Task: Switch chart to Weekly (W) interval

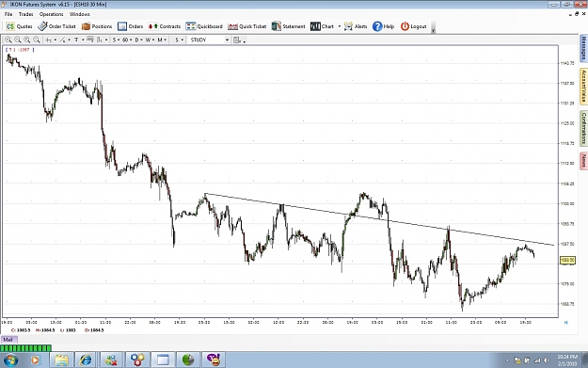Action: (148, 40)
